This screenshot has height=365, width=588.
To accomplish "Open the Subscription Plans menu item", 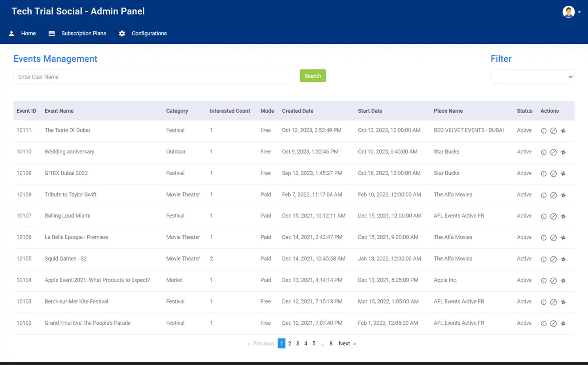I will (83, 33).
